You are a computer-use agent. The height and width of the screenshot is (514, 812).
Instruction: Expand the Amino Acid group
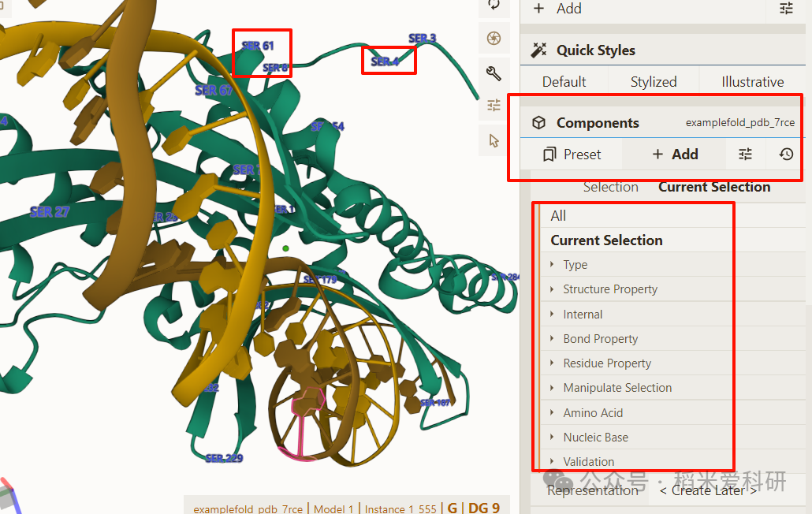pyautogui.click(x=593, y=413)
